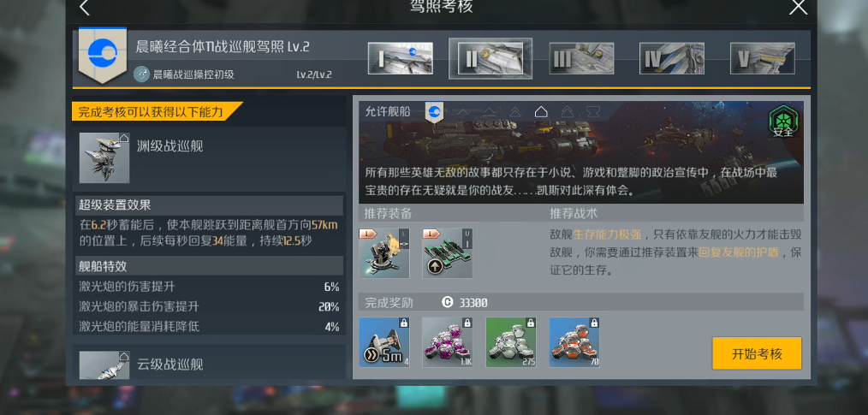Screen dimensions: 868x415
Task: Tap the green 安全 security badge
Action: coord(782,122)
